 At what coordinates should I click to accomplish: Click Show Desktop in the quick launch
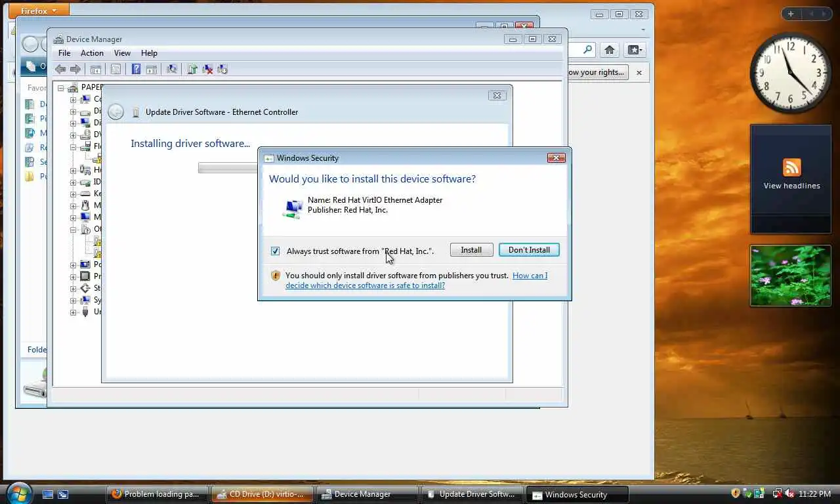point(48,494)
